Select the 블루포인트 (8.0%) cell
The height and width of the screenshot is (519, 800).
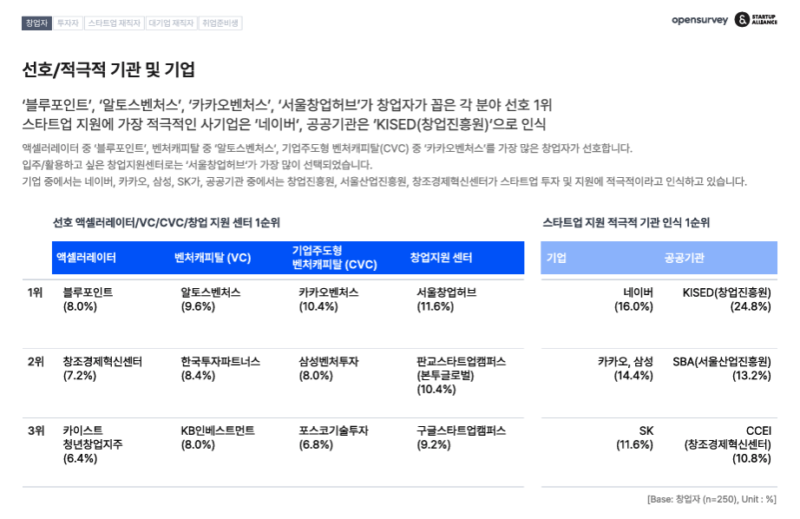pyautogui.click(x=88, y=299)
